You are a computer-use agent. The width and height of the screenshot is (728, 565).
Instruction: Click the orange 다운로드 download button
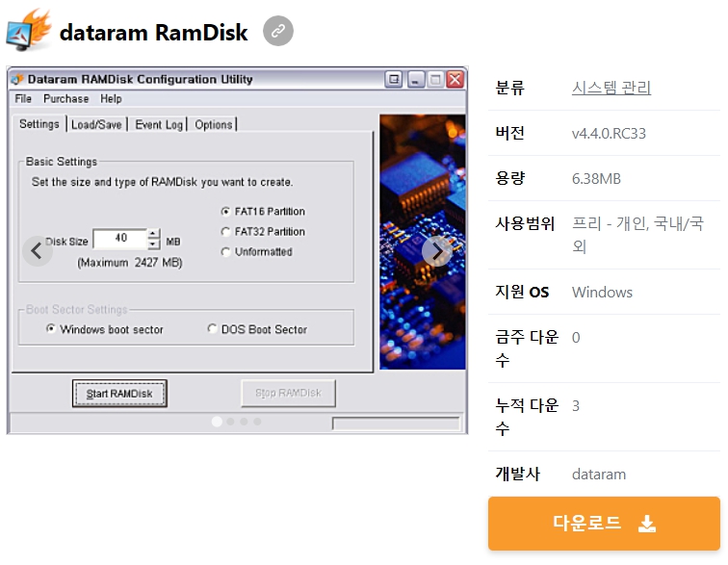604,524
